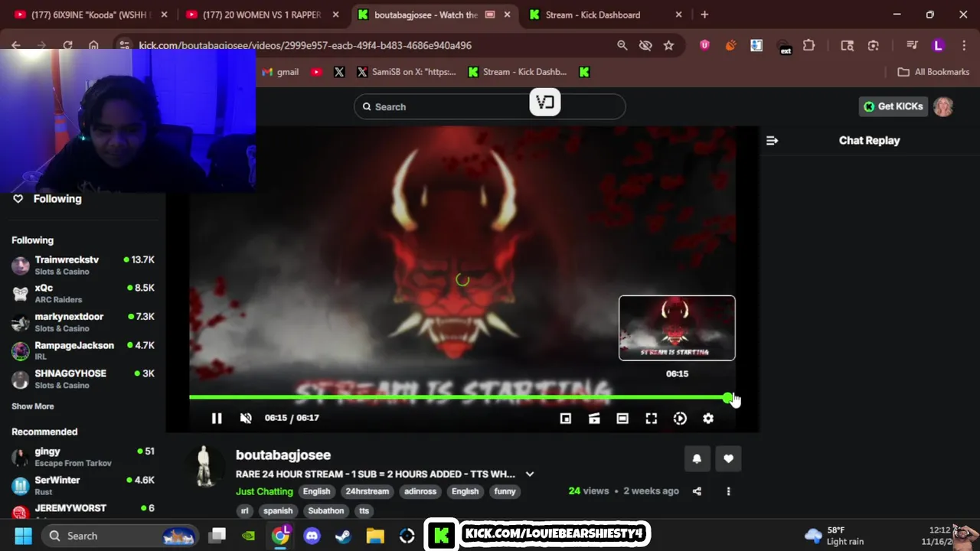
Task: Expand the full stream title
Action: click(x=529, y=474)
